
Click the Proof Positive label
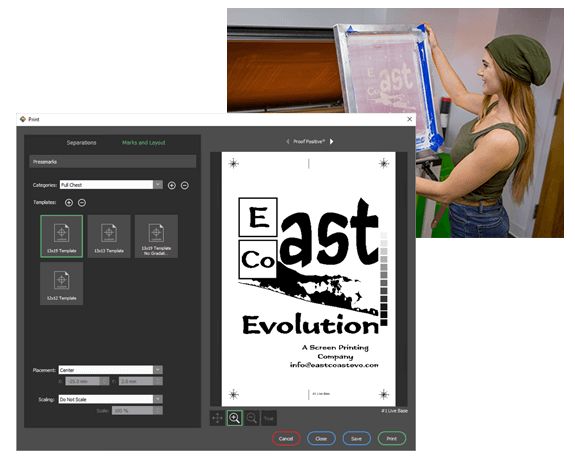click(309, 142)
